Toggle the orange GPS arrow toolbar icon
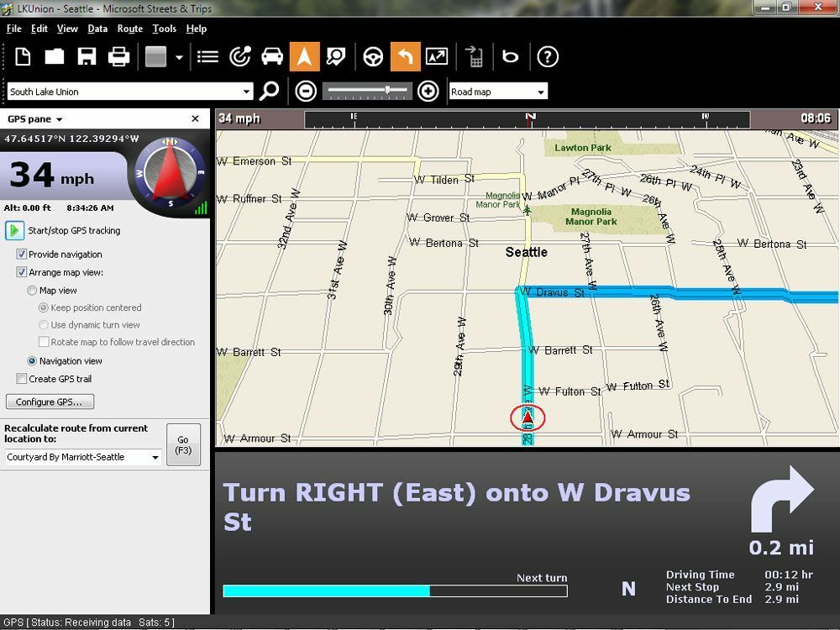Image resolution: width=840 pixels, height=630 pixels. [x=304, y=57]
